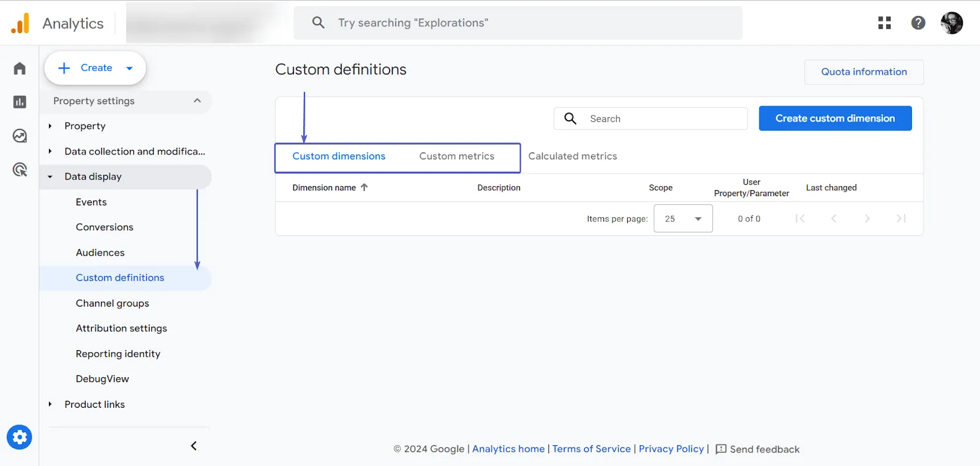980x466 pixels.
Task: Open the Items per page dropdown
Action: point(683,219)
